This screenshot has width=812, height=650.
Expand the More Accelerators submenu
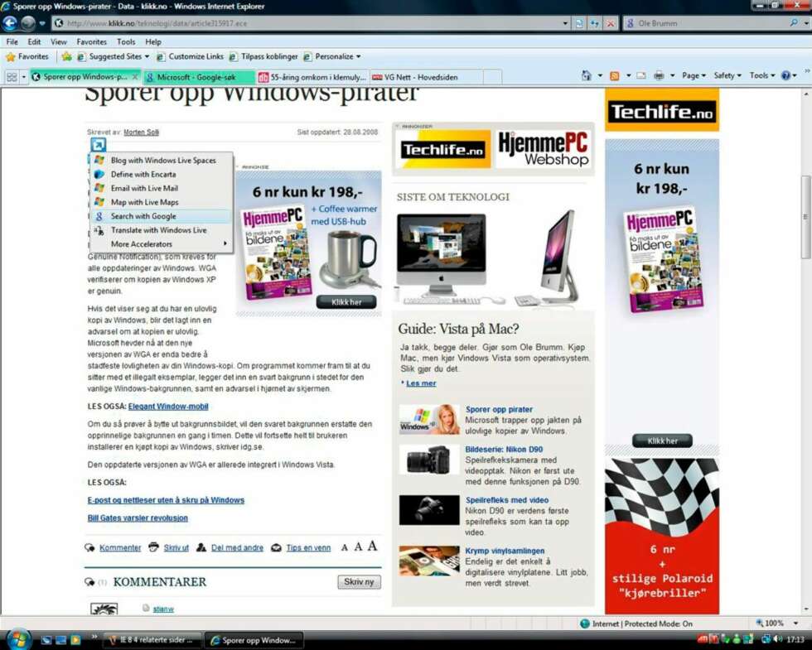pyautogui.click(x=162, y=244)
